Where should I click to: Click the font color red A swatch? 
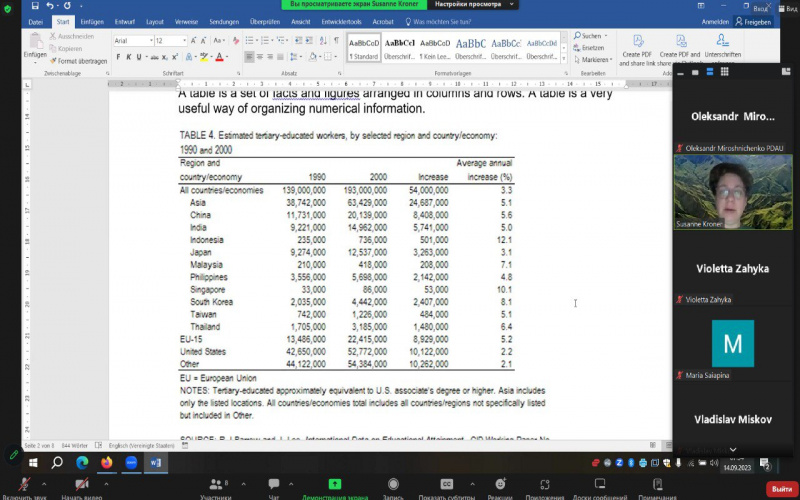[219, 57]
